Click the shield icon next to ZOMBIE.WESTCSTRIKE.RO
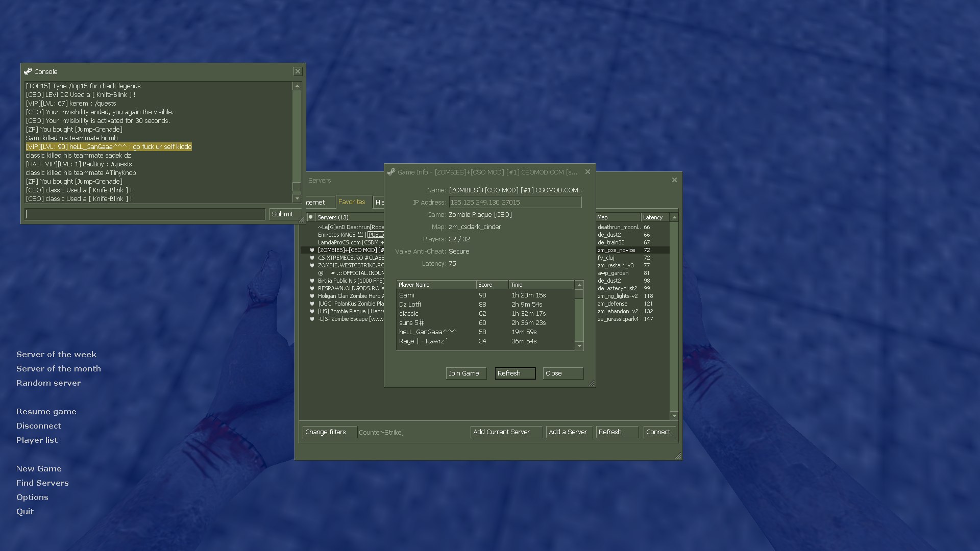This screenshot has width=980, height=551. click(312, 266)
